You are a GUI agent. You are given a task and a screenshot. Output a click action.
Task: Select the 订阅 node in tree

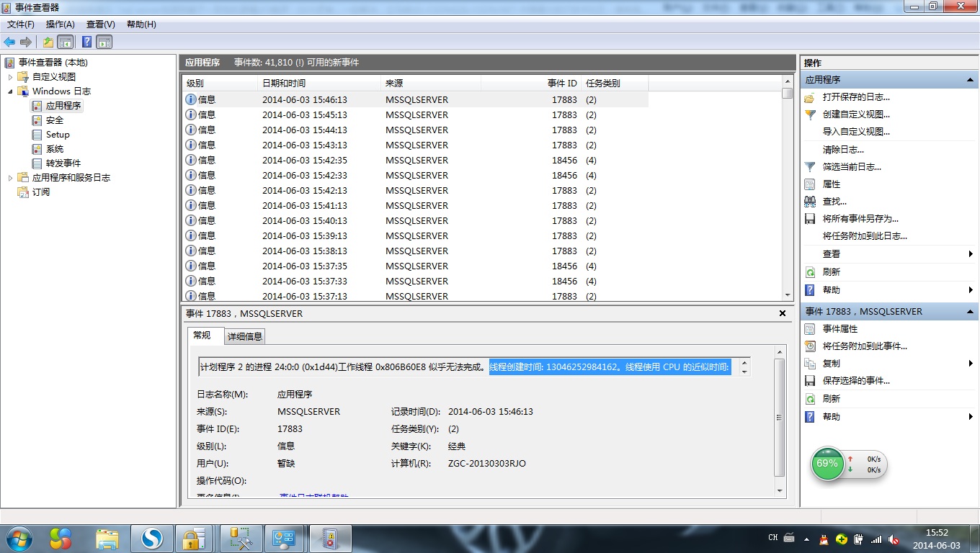point(41,192)
